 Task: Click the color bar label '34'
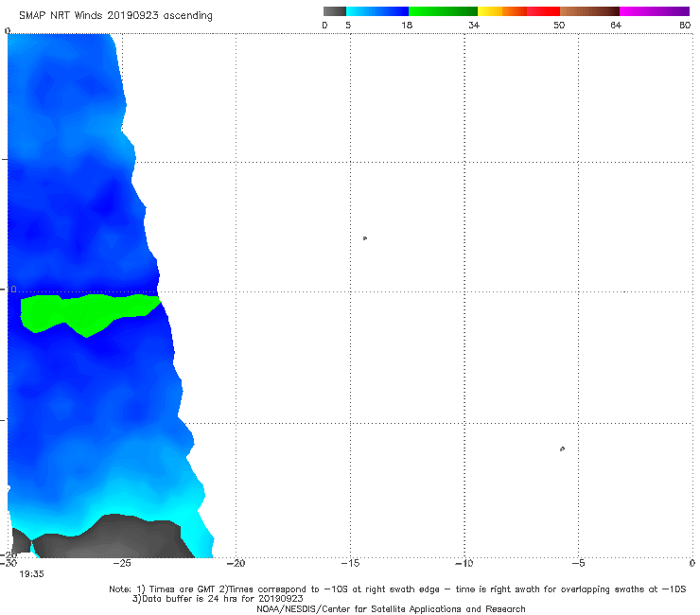(474, 25)
